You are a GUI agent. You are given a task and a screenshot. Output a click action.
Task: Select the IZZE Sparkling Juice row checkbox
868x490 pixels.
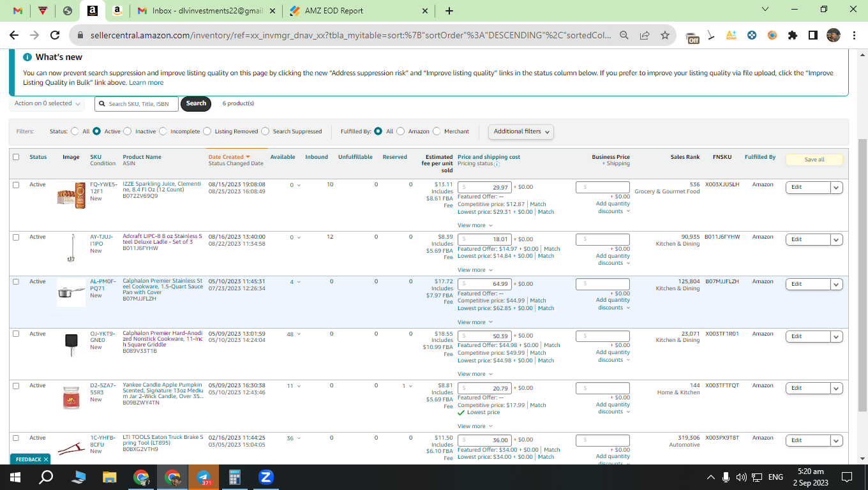click(x=16, y=185)
